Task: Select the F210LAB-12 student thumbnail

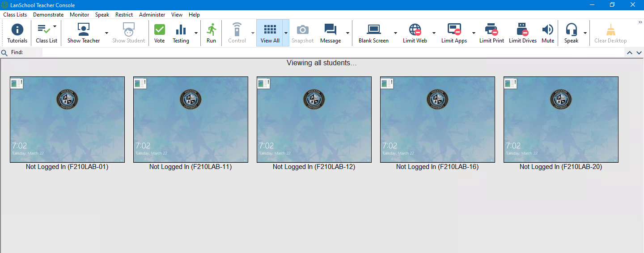Action: (x=314, y=119)
